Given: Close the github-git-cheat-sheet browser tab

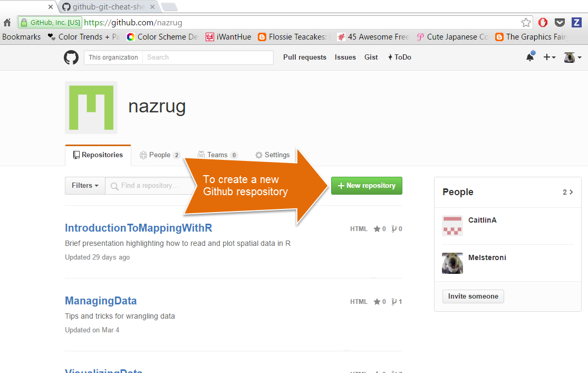Looking at the screenshot, I should (152, 7).
